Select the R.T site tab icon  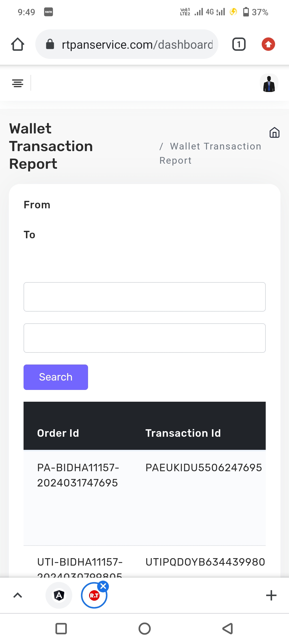94,596
